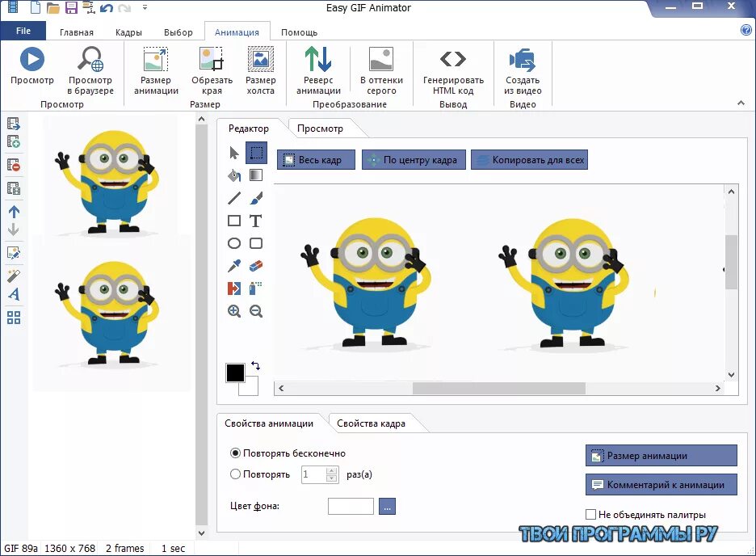
Task: Convert with В оттенки серого
Action: (381, 71)
